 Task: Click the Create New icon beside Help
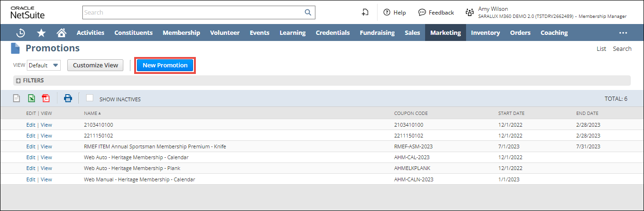click(365, 13)
